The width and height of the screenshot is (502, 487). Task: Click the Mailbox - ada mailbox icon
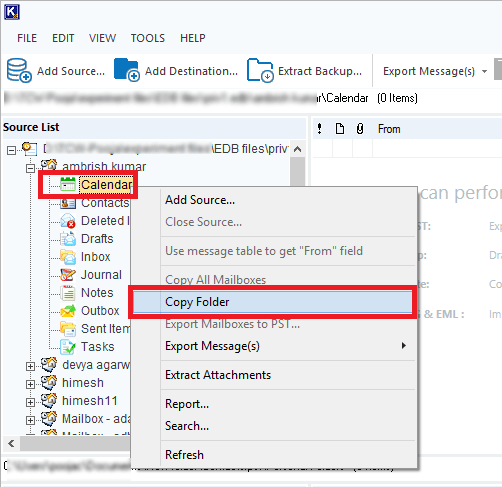coord(49,418)
